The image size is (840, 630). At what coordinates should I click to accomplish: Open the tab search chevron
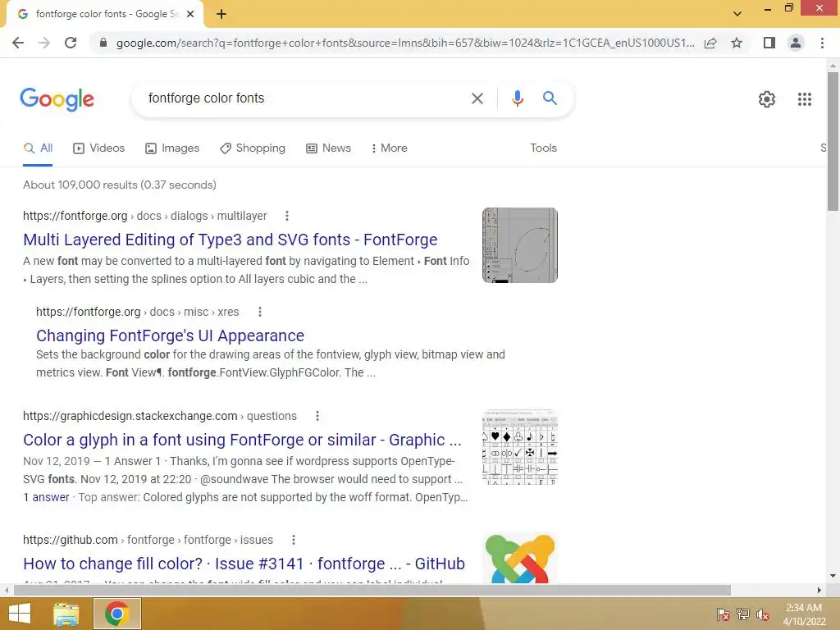[x=737, y=14]
